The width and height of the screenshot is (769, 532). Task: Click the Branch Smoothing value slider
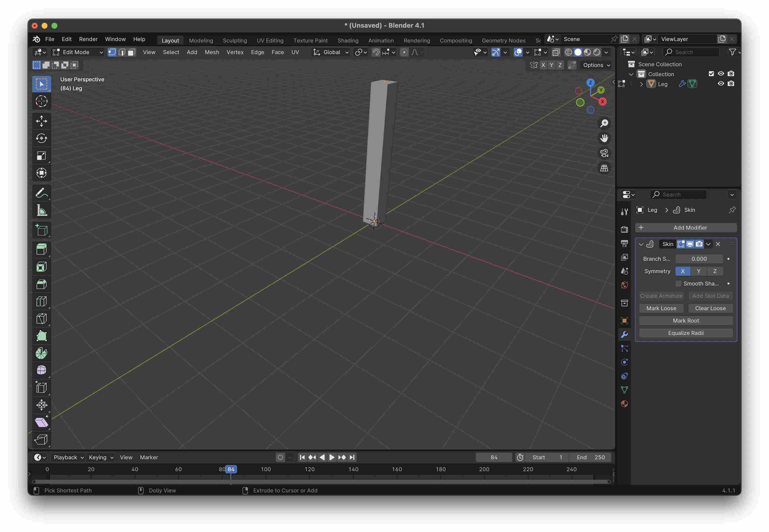[x=699, y=259]
